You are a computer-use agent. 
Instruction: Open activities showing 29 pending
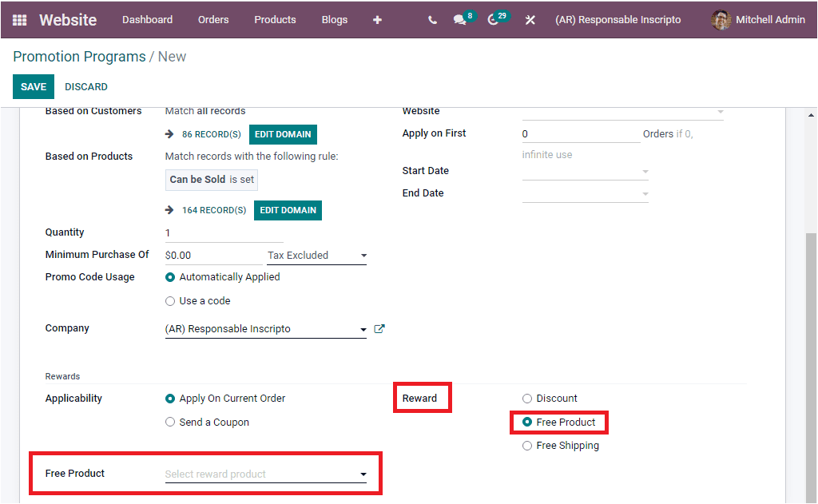click(x=494, y=20)
